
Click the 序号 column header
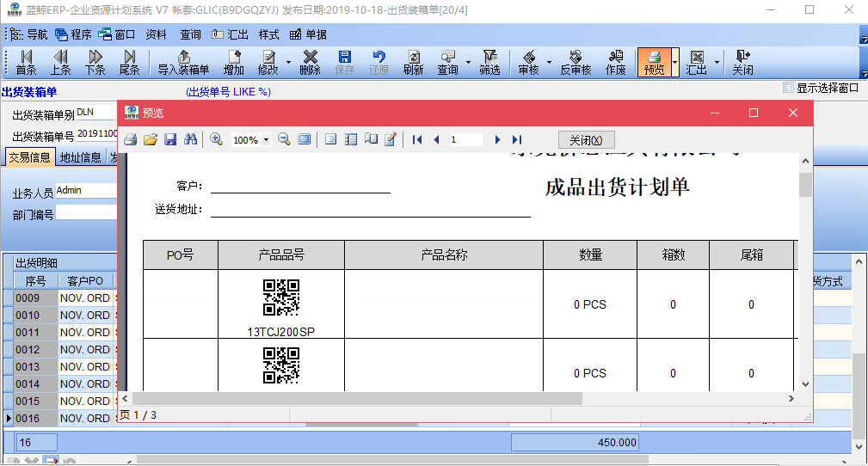35,281
